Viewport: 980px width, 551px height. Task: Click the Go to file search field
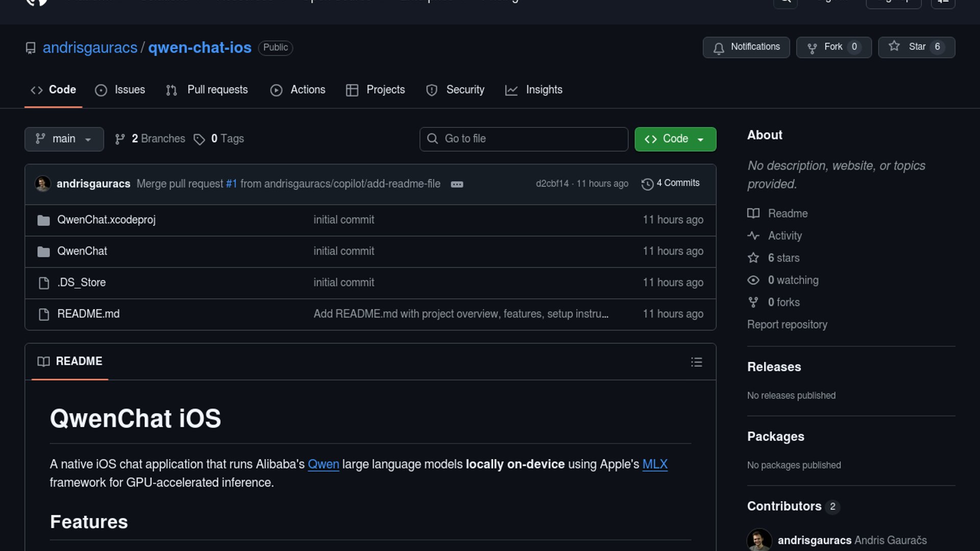click(x=523, y=139)
